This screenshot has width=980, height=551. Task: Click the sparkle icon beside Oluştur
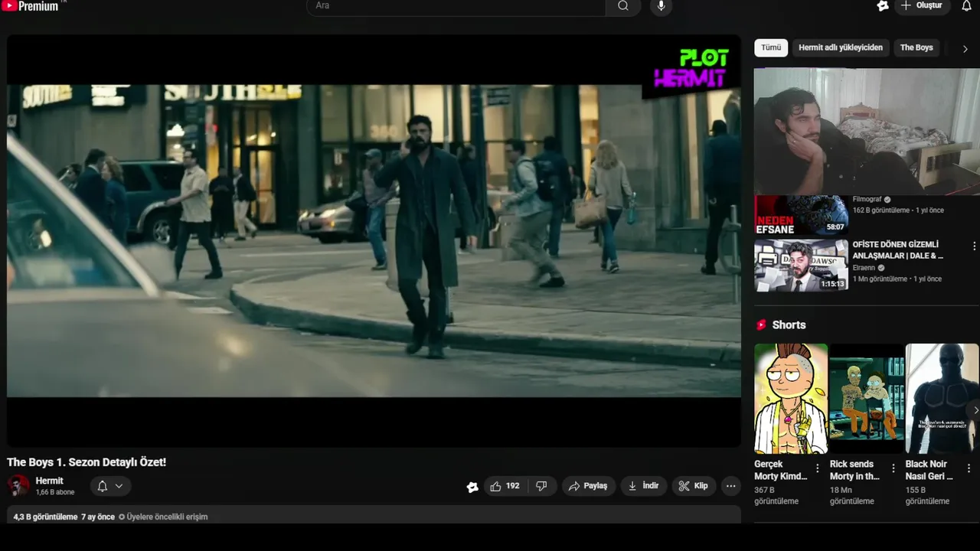point(883,6)
